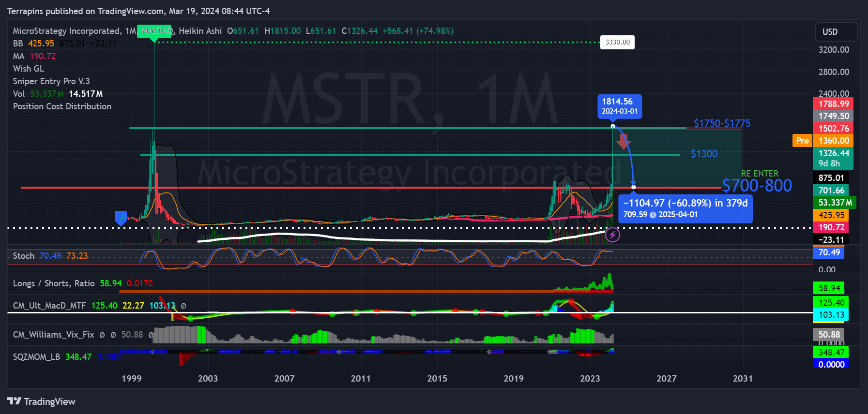This screenshot has width=868, height=414.
Task: Select the Wish GL indicator label
Action: [x=29, y=69]
